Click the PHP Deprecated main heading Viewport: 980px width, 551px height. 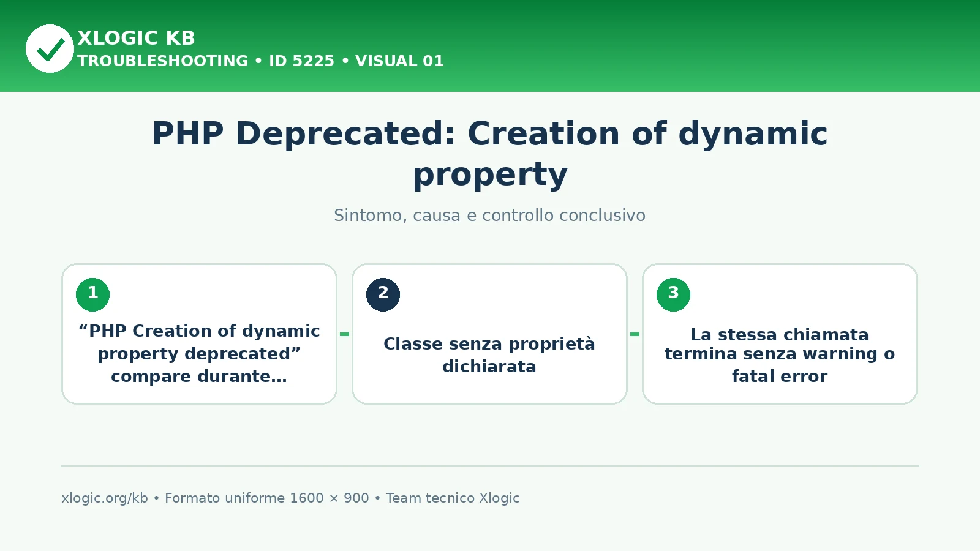pos(490,154)
